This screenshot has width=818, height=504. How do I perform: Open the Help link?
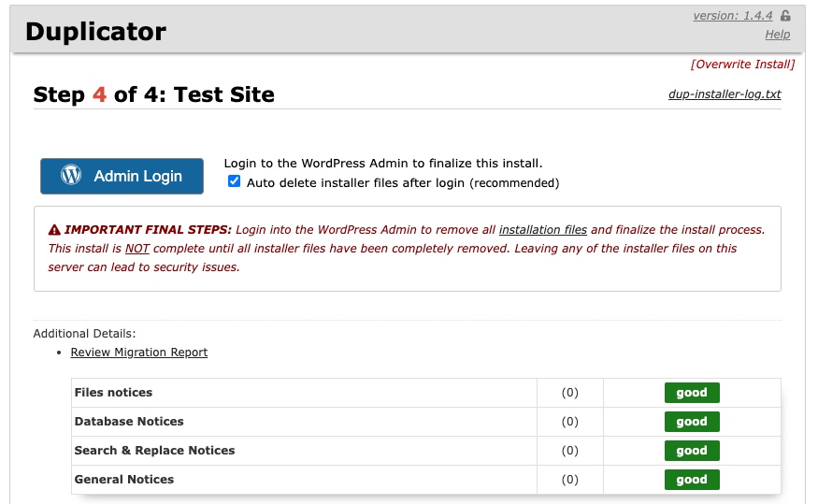777,35
